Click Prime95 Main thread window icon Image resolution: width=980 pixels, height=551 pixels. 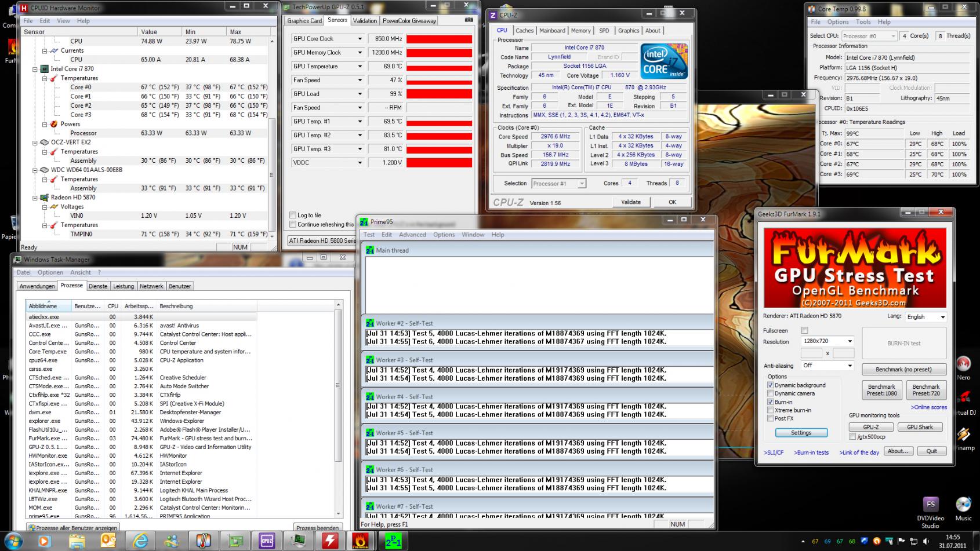369,250
